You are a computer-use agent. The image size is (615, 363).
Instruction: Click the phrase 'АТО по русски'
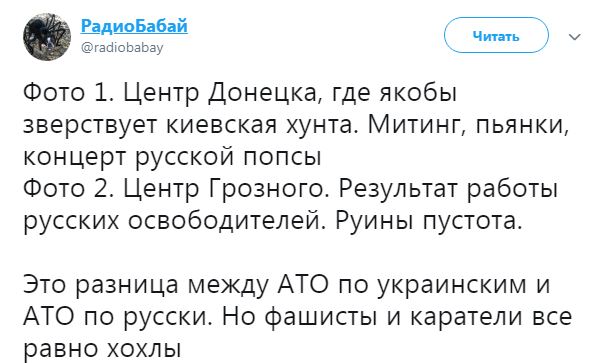click(118, 317)
